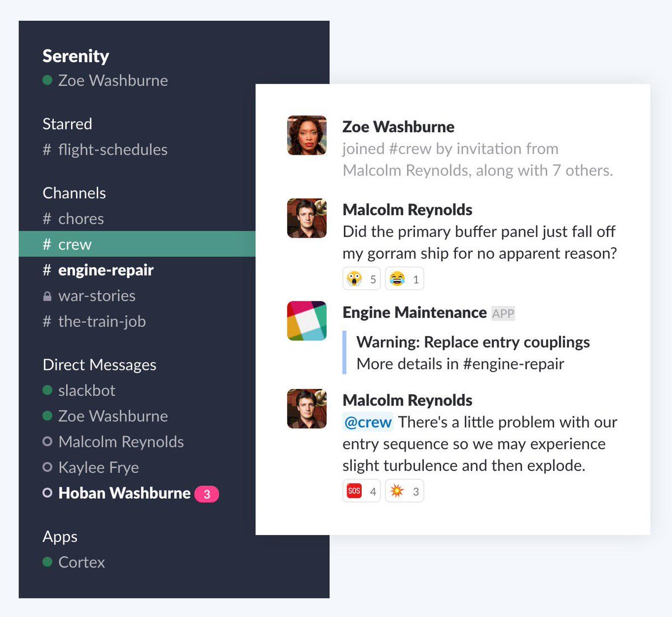Click Zoe Washburne's avatar in the joined message
Viewport: 672px width, 617px height.
pyautogui.click(x=307, y=135)
